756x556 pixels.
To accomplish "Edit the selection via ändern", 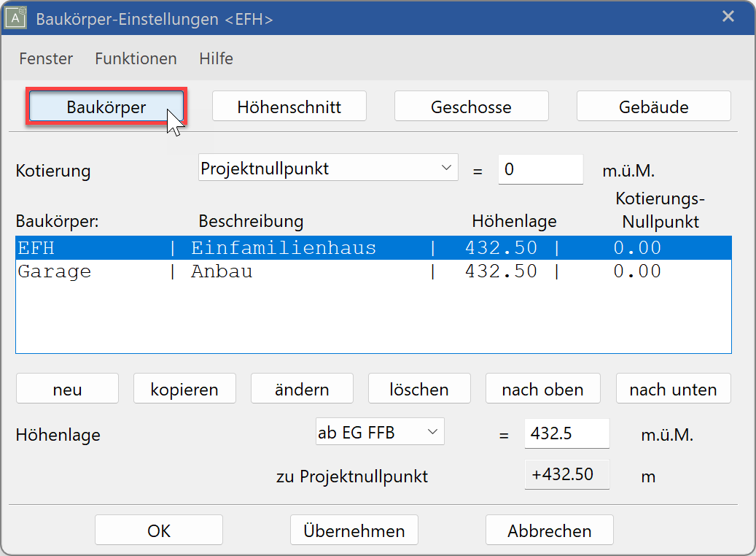I will coord(302,388).
